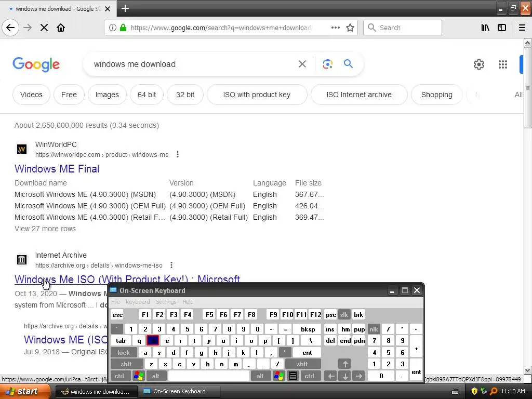532x399 pixels.
Task: Click the left arrow key on On-Screen Keyboard
Action: 331,376
